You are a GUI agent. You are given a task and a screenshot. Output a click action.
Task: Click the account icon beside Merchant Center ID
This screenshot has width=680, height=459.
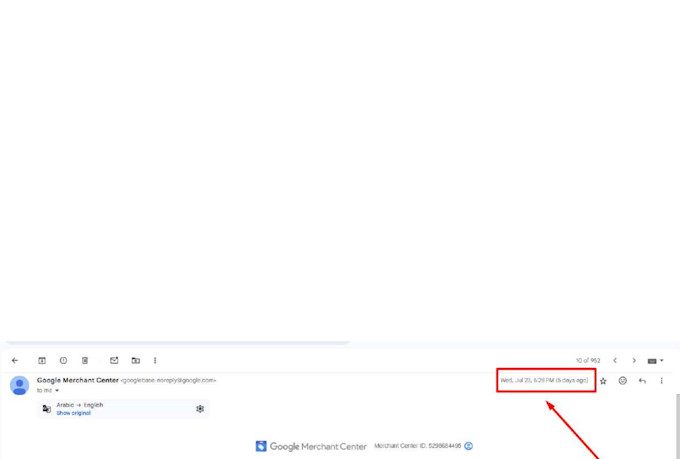[x=468, y=446]
